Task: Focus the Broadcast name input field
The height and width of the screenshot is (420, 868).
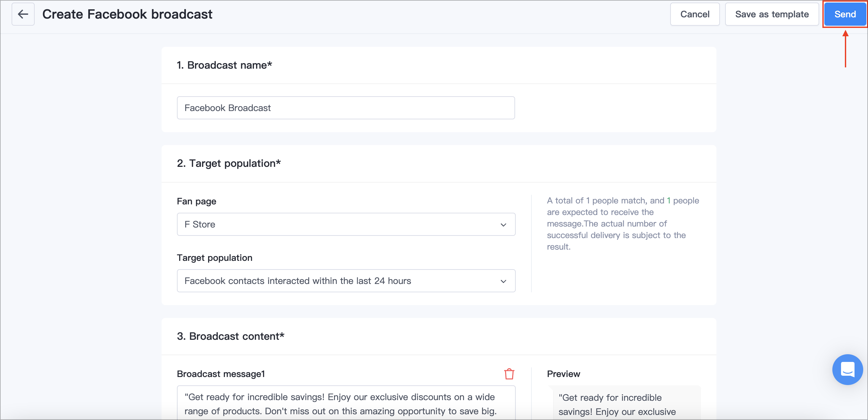Action: [346, 108]
